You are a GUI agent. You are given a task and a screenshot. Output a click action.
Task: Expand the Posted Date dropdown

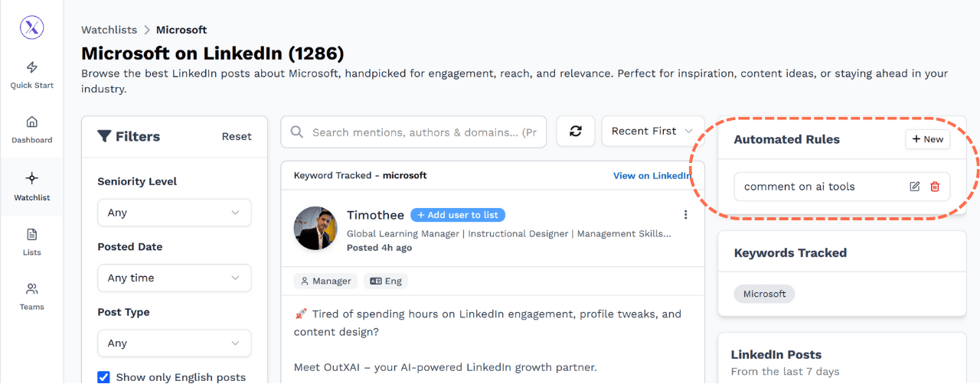click(174, 278)
